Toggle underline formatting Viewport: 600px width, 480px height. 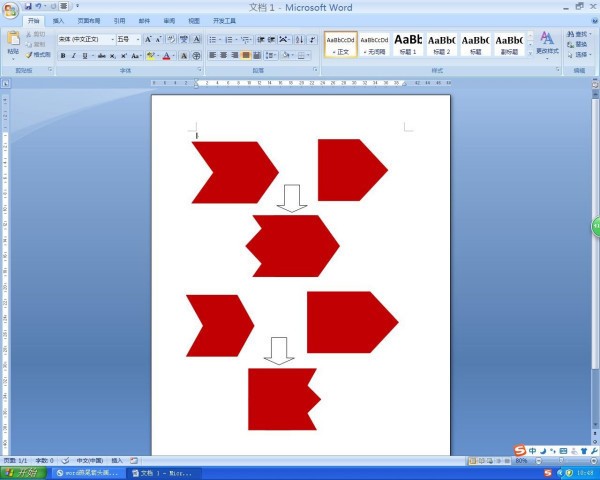point(86,56)
